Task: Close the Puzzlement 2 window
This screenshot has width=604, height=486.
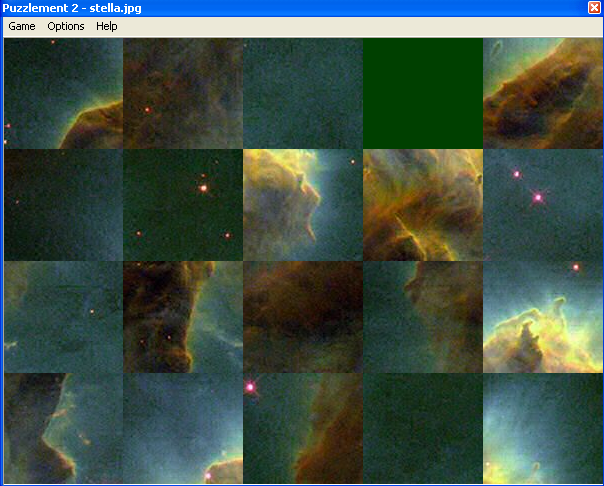Action: tap(594, 7)
